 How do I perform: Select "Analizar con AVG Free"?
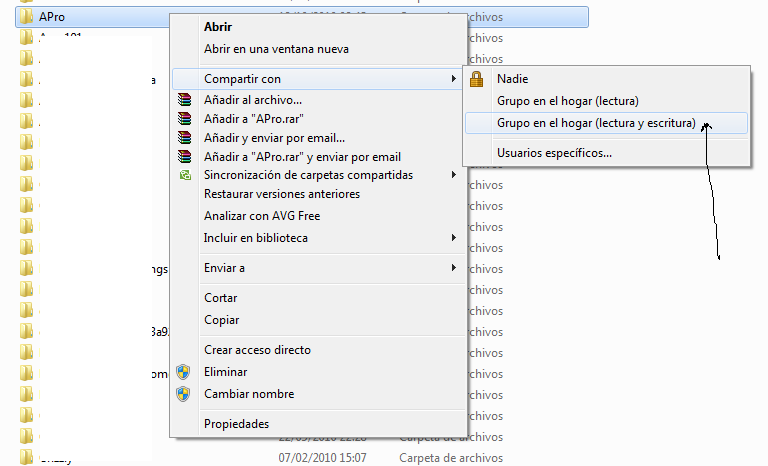pyautogui.click(x=261, y=216)
